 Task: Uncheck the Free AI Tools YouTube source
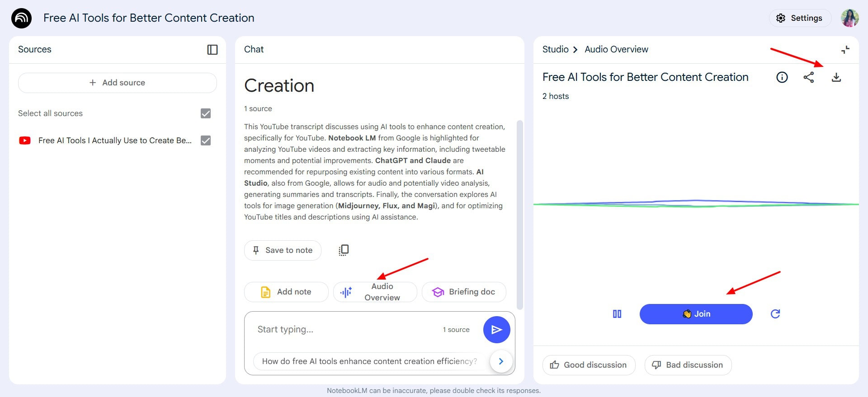(206, 140)
